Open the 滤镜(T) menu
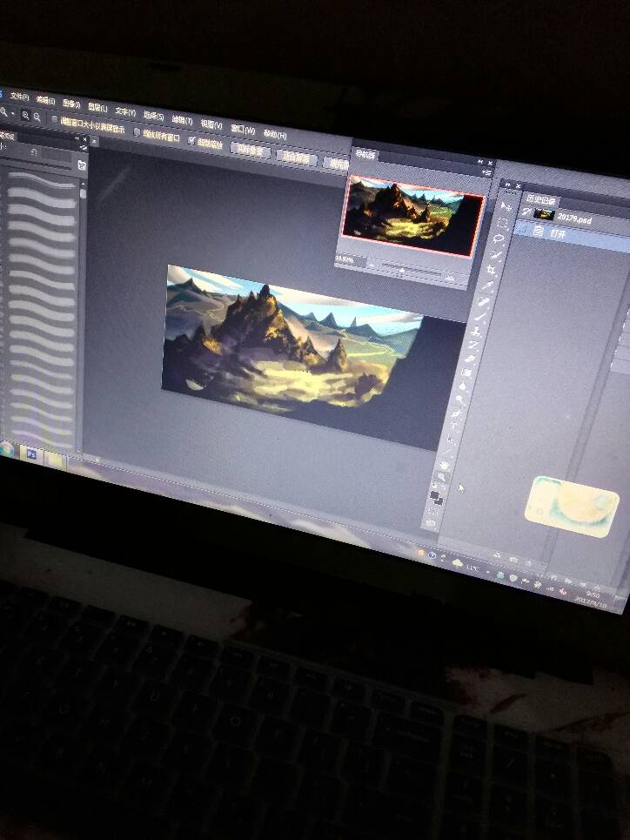The image size is (630, 840). 182,120
